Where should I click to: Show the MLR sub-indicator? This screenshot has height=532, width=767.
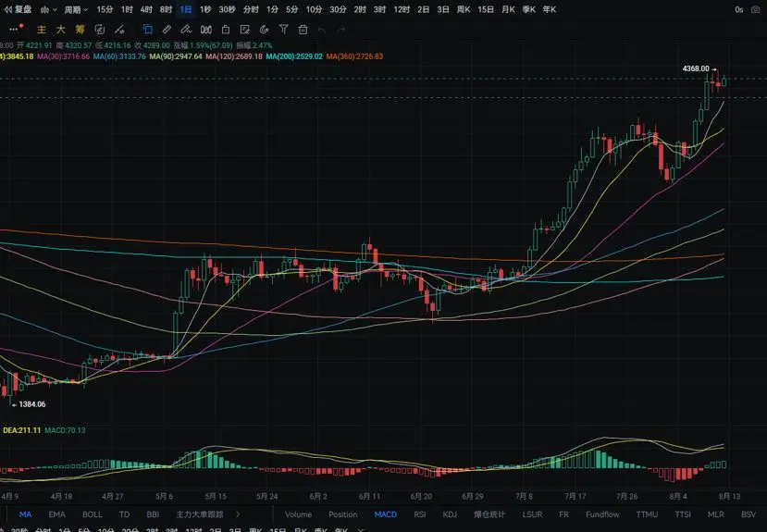716,514
